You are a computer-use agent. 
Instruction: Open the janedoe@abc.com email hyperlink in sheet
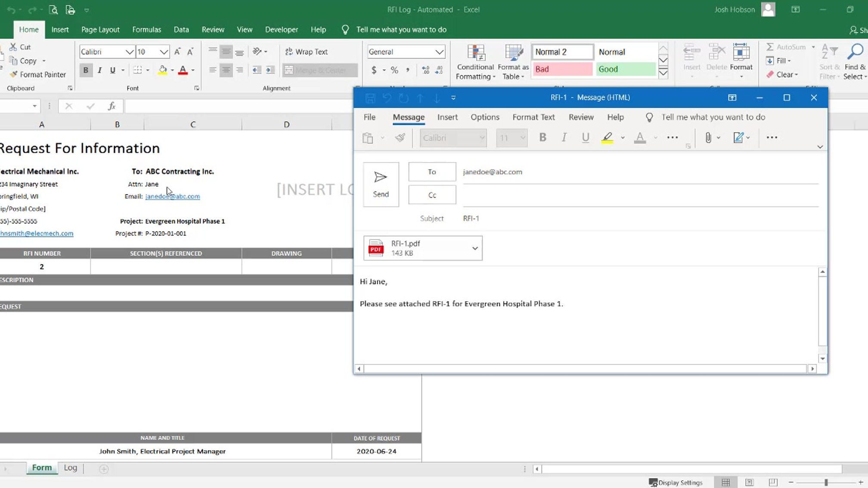pyautogui.click(x=172, y=196)
